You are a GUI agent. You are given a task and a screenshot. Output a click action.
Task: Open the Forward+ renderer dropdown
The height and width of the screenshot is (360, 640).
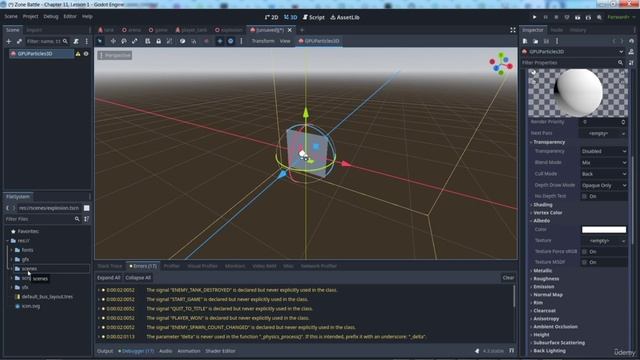(621, 17)
